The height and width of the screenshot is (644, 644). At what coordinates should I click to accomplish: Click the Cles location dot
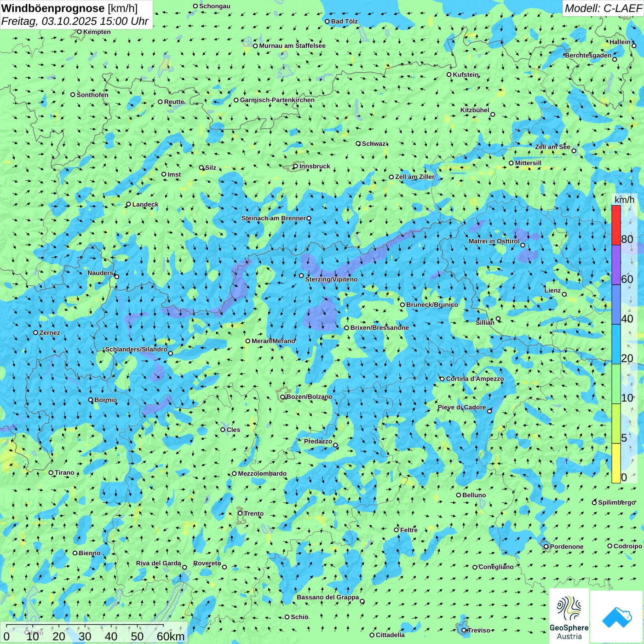223,430
